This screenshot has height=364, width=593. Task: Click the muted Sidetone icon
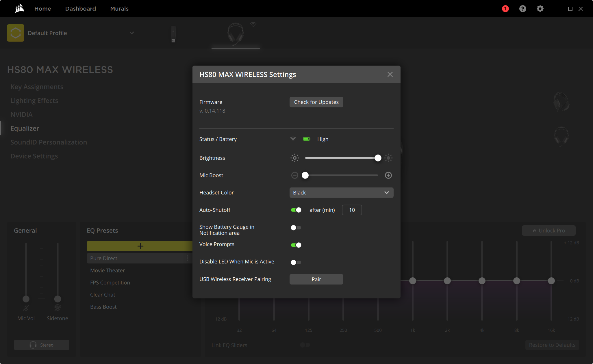(58, 308)
